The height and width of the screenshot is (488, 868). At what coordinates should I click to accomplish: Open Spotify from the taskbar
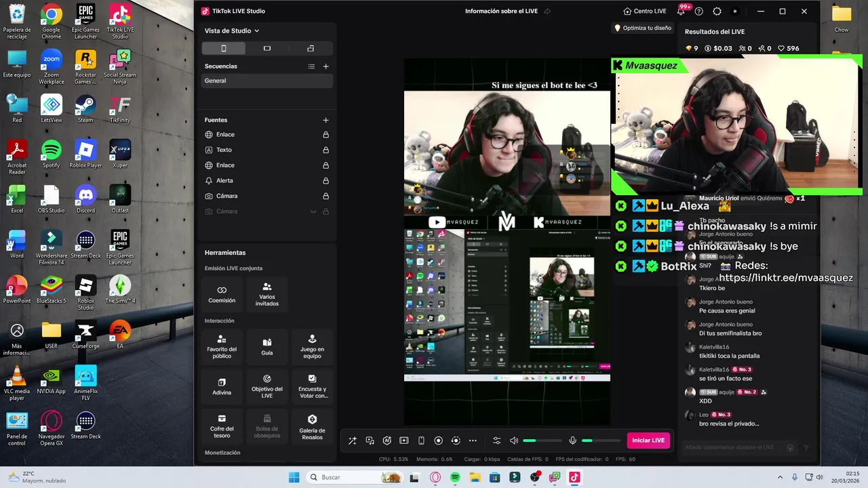pos(455,477)
